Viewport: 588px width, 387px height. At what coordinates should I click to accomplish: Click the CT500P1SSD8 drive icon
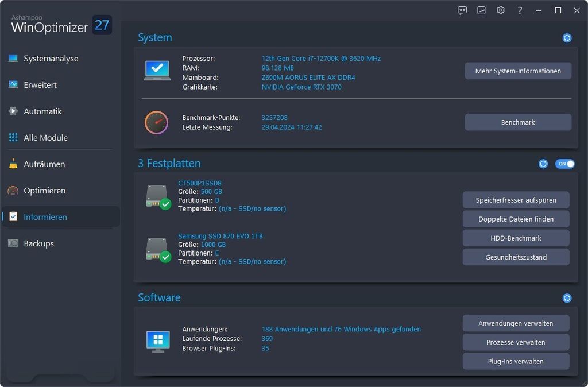pos(157,196)
